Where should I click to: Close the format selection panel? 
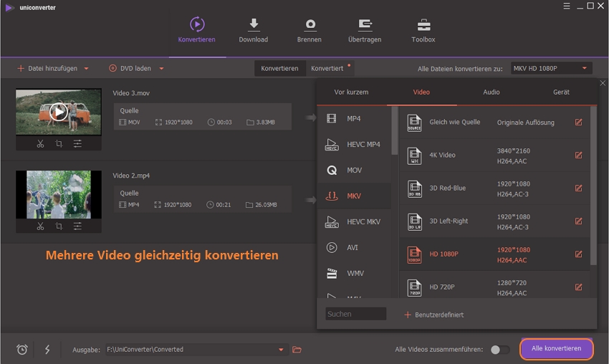click(603, 83)
